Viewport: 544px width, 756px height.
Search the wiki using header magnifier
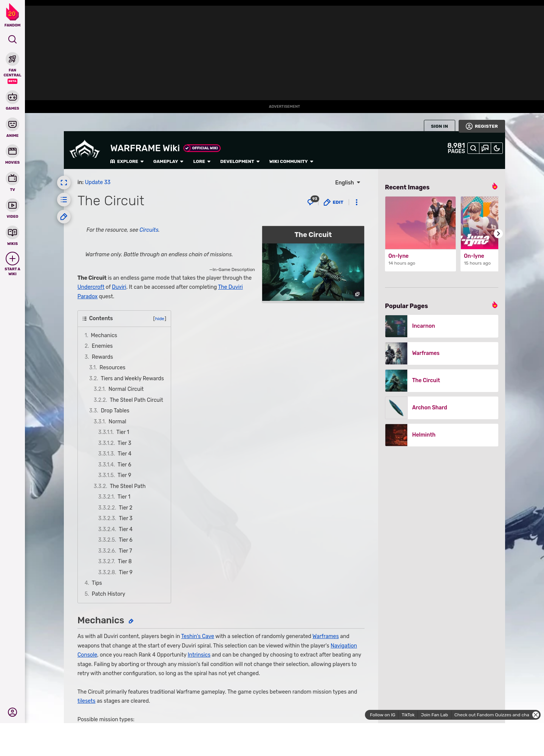pyautogui.click(x=473, y=148)
